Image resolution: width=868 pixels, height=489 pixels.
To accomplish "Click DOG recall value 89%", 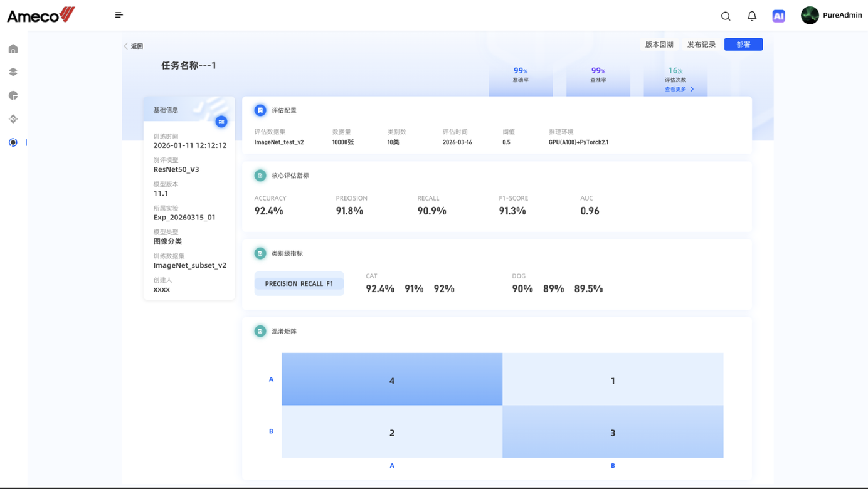I will pos(553,288).
